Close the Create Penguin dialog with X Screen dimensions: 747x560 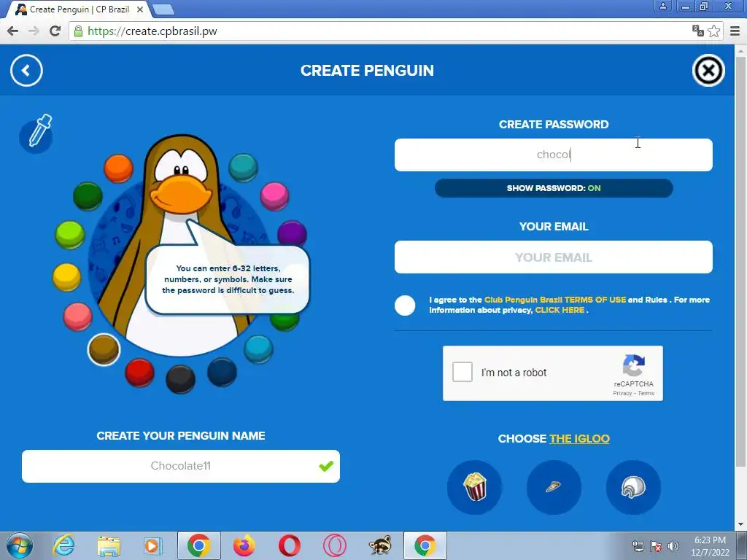coord(708,71)
